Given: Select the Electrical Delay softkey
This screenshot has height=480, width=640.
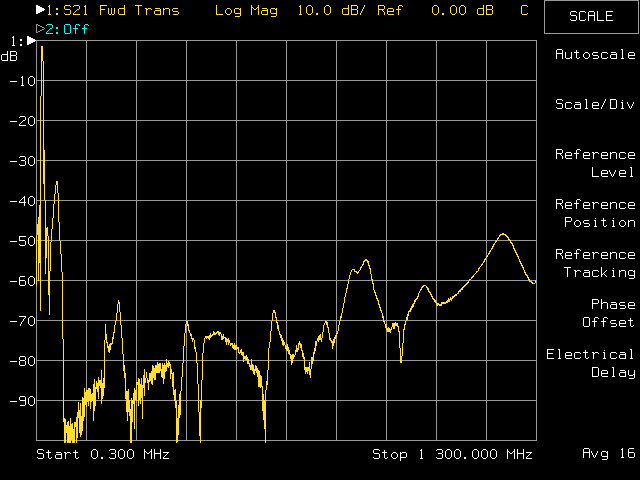Looking at the screenshot, I should tap(591, 363).
